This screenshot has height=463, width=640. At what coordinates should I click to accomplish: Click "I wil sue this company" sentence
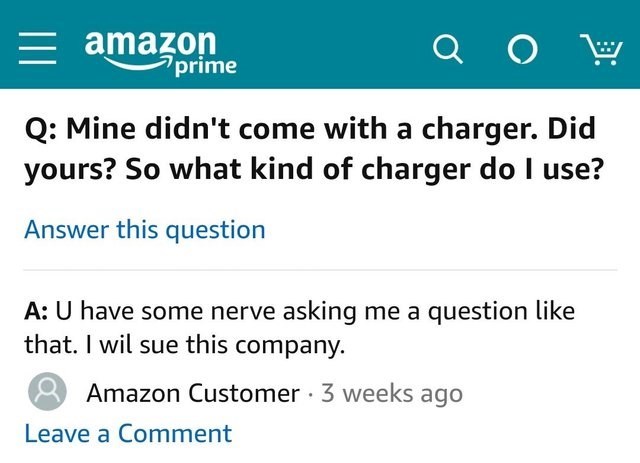[218, 346]
